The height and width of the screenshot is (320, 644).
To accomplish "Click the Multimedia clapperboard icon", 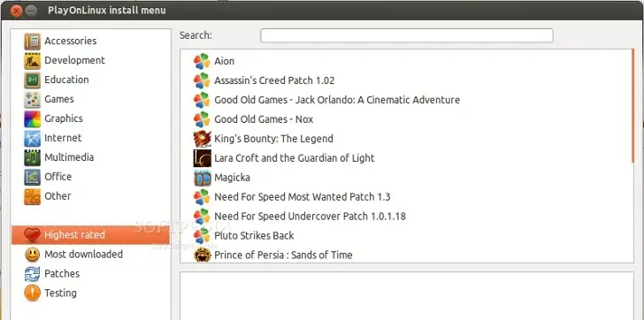I will click(x=32, y=157).
